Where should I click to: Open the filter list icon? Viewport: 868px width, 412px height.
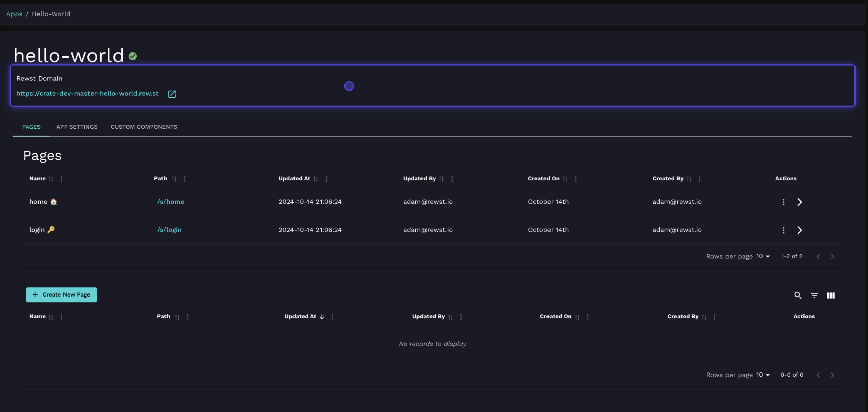[x=814, y=295]
